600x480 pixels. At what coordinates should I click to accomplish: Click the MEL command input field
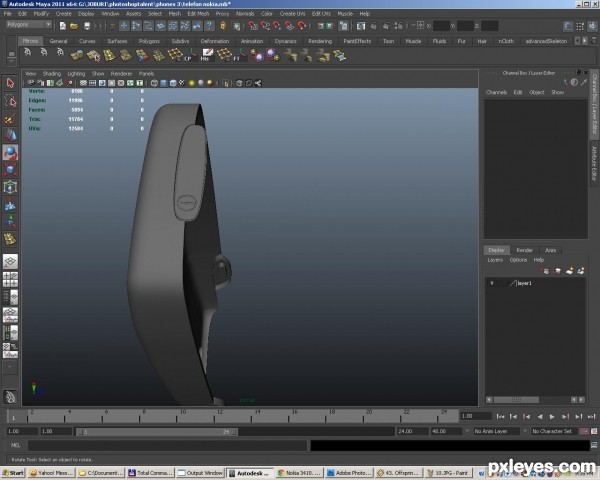[x=167, y=446]
